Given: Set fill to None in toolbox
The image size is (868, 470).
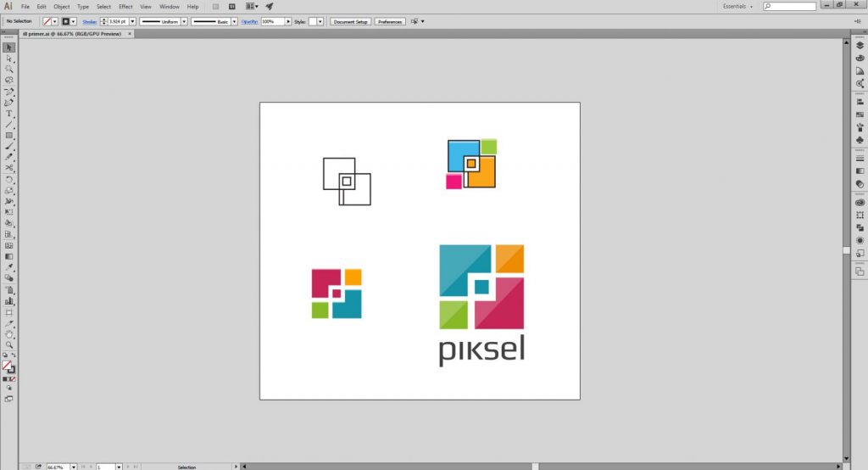Looking at the screenshot, I should (14, 379).
